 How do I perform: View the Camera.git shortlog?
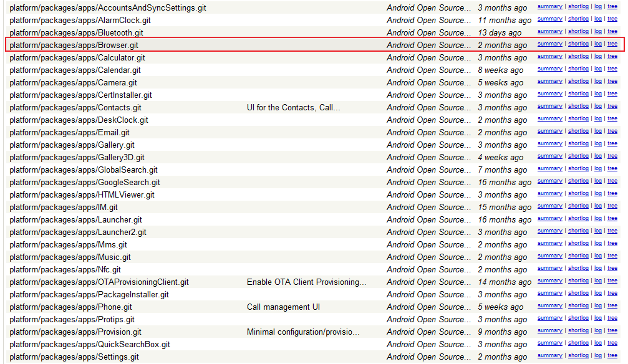point(578,81)
